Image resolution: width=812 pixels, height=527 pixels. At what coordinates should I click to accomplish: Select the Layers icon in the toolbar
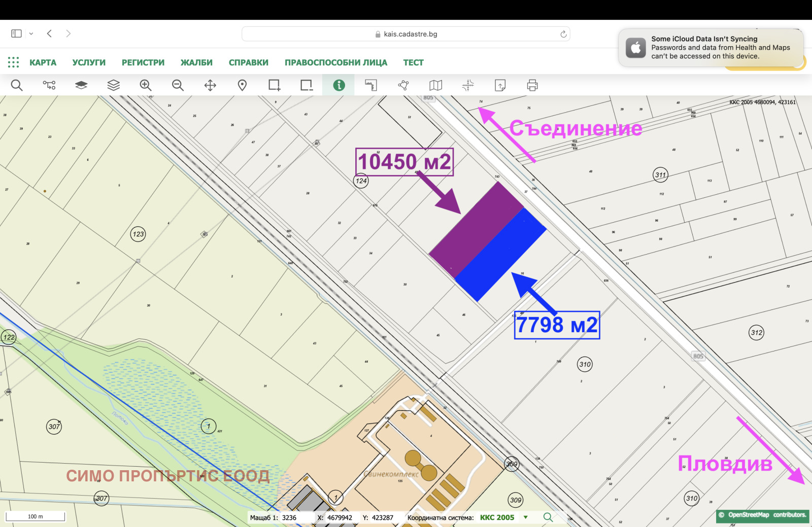(x=113, y=85)
